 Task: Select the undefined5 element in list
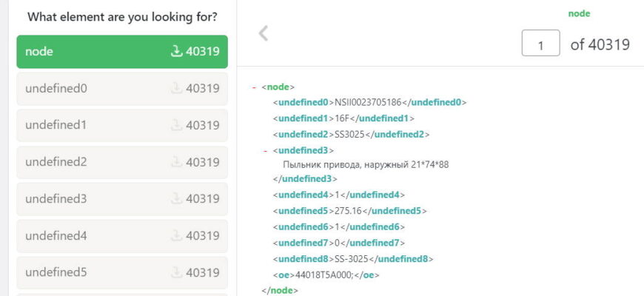click(89, 272)
